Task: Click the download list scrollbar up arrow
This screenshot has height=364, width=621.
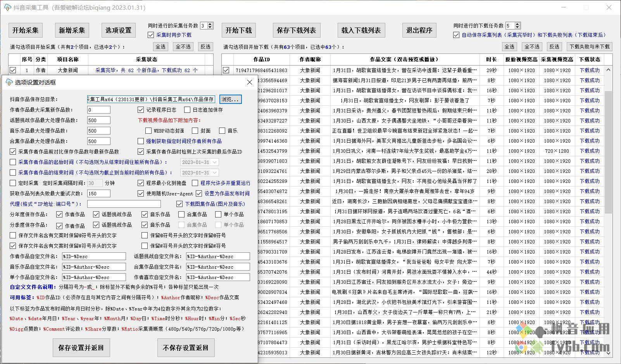Action: 609,70
